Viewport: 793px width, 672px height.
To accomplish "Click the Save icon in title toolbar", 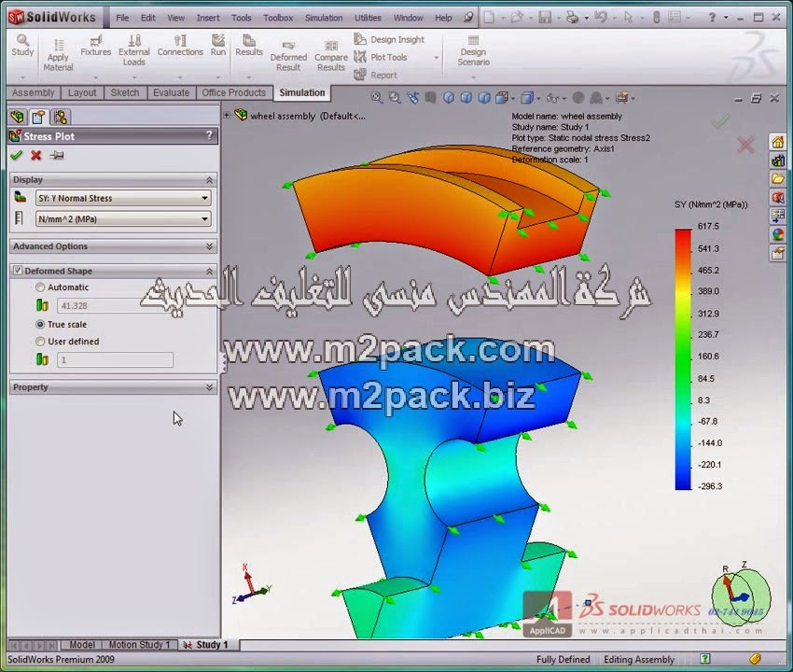I will [x=545, y=18].
